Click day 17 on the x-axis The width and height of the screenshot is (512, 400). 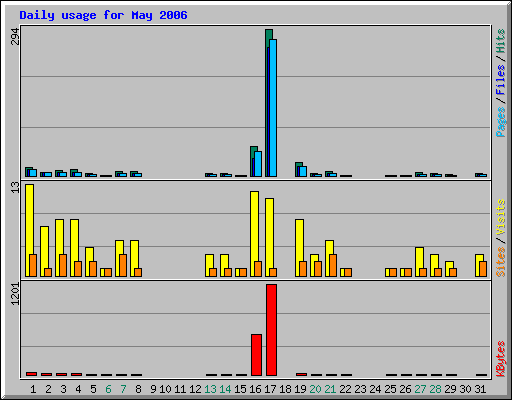click(270, 389)
